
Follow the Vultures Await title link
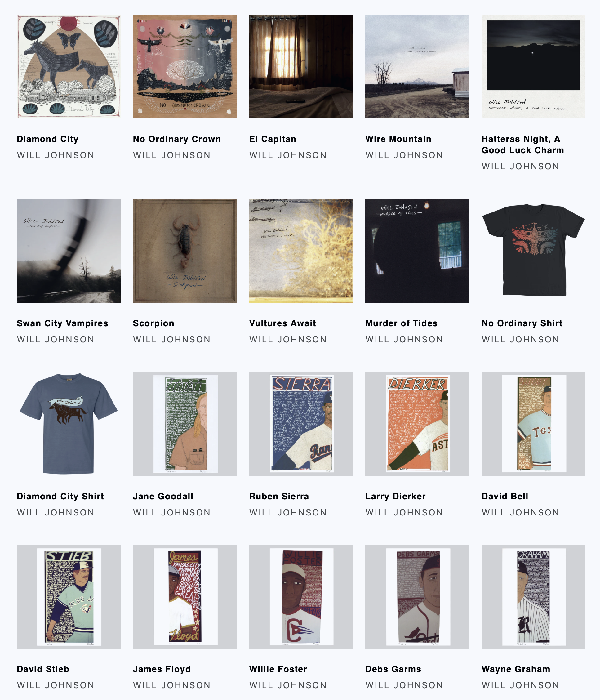(x=282, y=323)
